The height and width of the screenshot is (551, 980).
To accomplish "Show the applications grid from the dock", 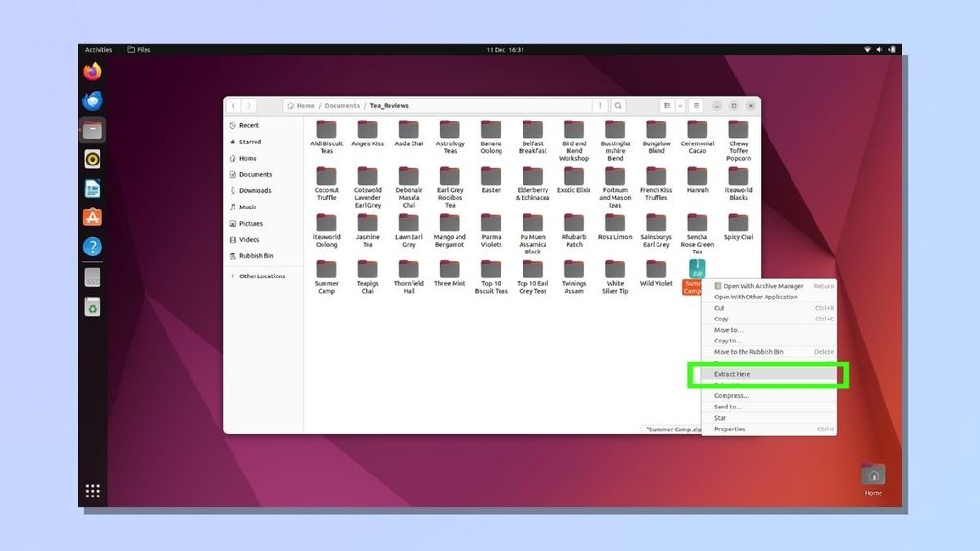I will (x=93, y=491).
